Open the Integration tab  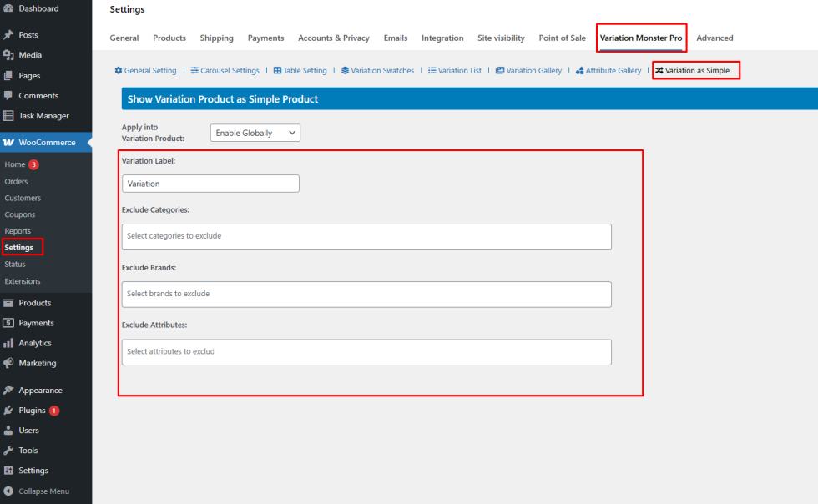point(442,38)
